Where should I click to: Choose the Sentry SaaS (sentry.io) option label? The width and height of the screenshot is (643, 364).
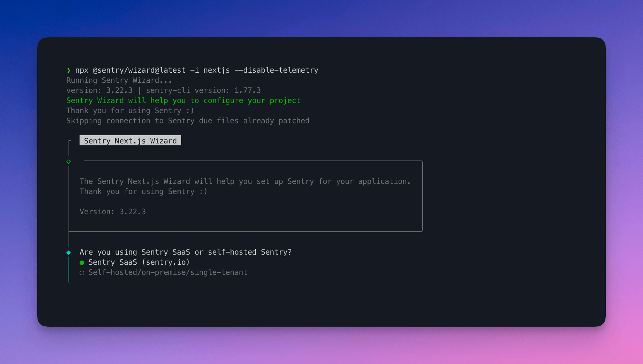coord(139,262)
